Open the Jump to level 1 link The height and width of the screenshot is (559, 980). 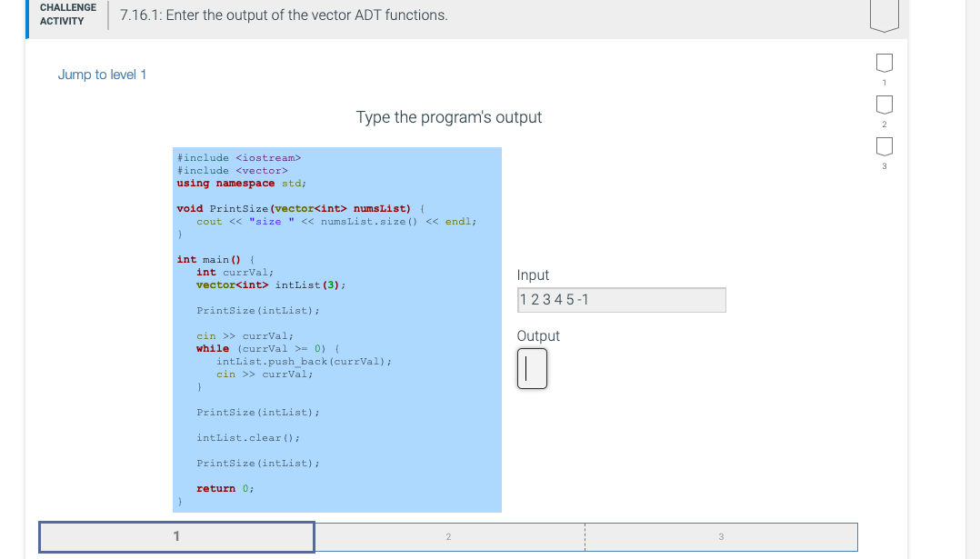click(x=102, y=74)
